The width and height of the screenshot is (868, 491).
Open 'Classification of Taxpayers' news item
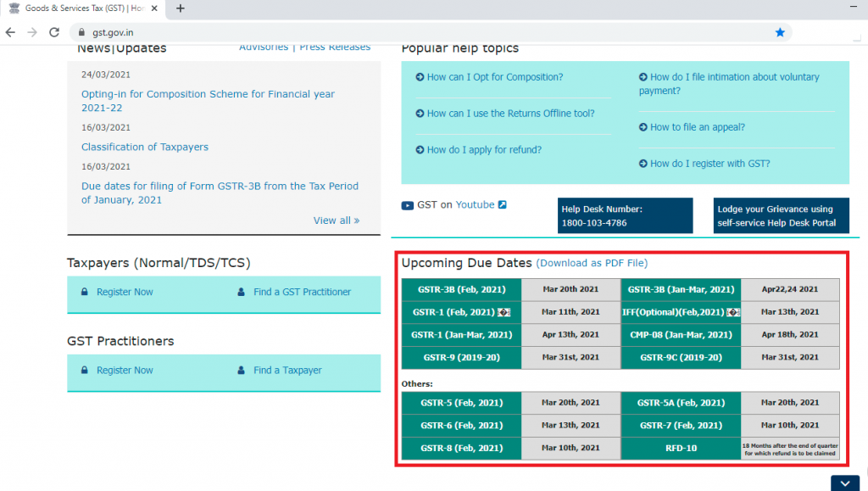pyautogui.click(x=144, y=147)
